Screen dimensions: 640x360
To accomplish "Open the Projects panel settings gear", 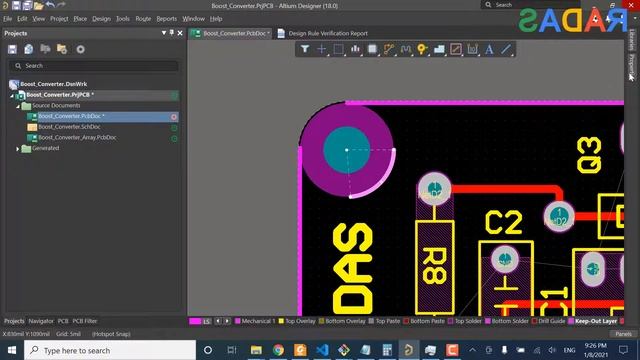I will point(80,49).
